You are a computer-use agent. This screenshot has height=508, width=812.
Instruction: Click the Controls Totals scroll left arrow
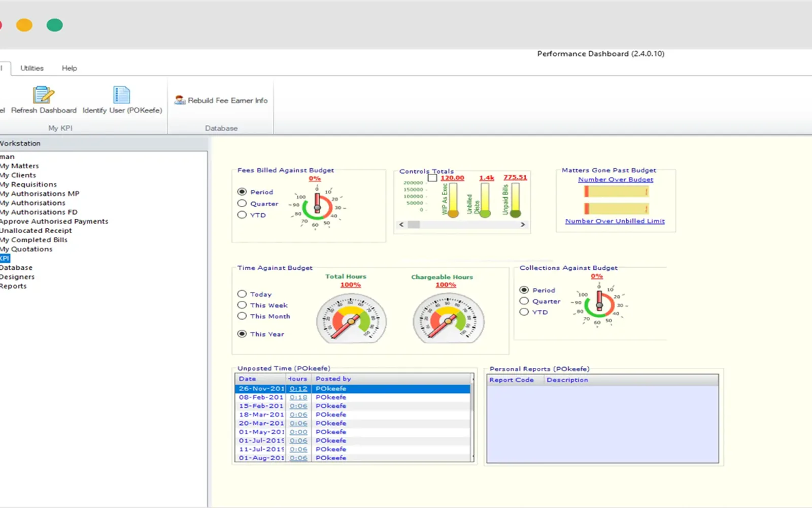(x=401, y=225)
